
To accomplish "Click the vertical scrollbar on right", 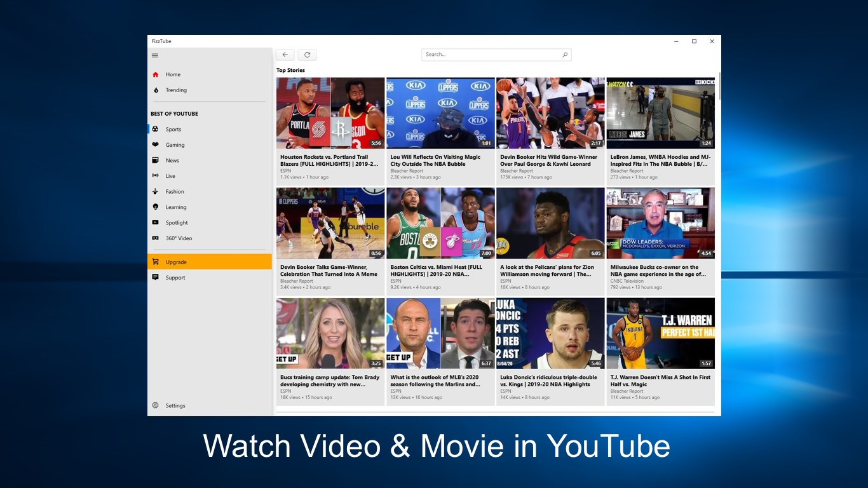I will coord(719,86).
